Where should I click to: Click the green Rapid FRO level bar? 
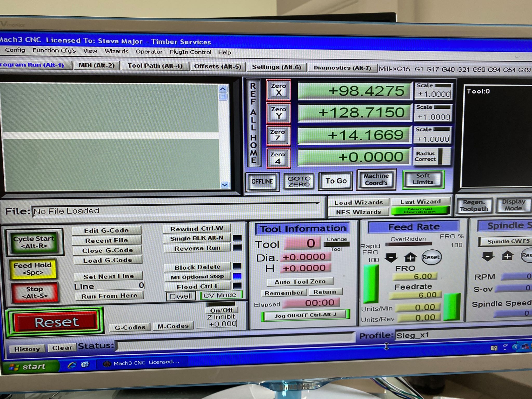pyautogui.click(x=371, y=284)
